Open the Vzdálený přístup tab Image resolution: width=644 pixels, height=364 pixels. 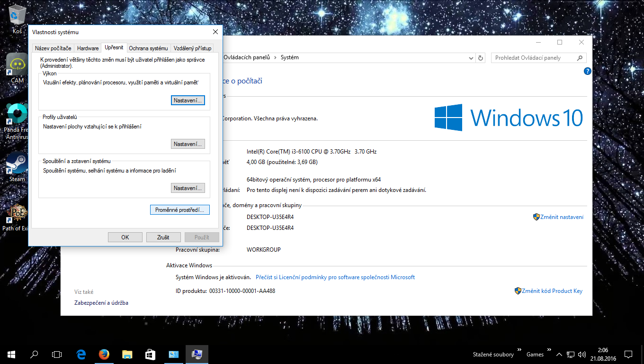coord(192,48)
